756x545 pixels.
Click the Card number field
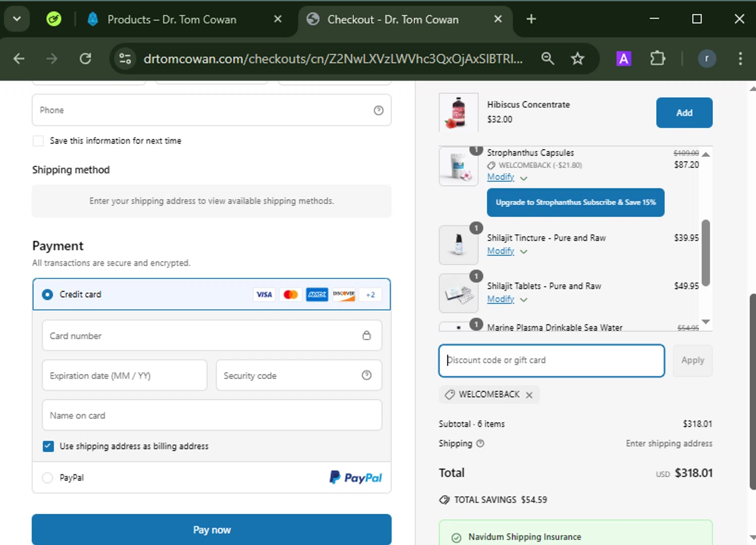click(x=212, y=336)
